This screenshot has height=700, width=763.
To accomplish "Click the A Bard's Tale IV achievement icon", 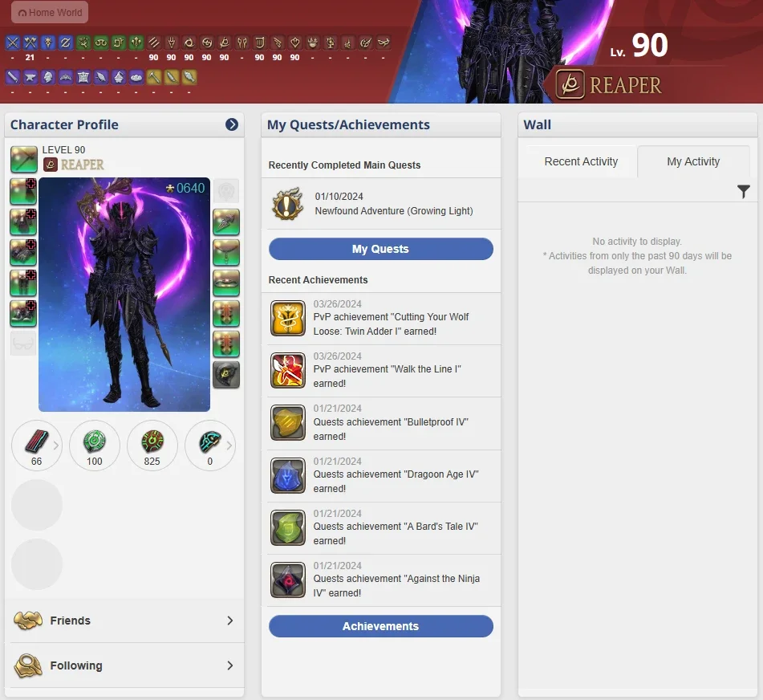I will (288, 527).
